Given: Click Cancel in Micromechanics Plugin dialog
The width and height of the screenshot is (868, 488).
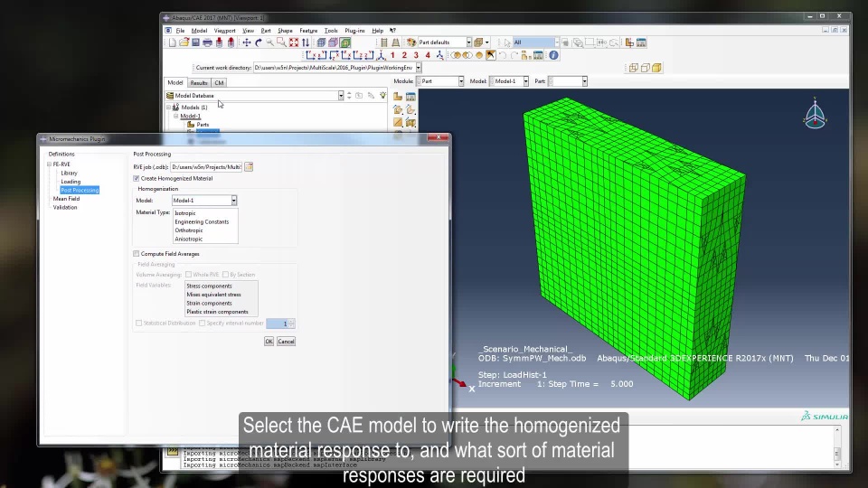Looking at the screenshot, I should click(287, 342).
